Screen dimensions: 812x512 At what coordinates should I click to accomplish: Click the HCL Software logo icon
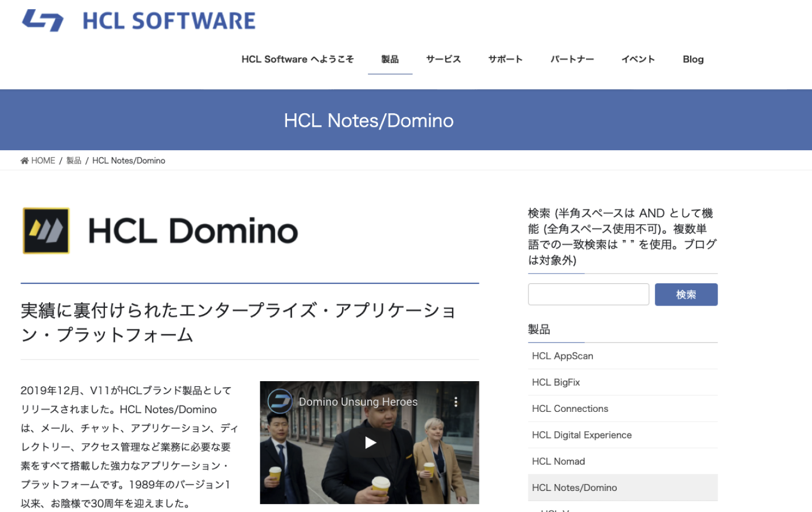click(x=43, y=20)
